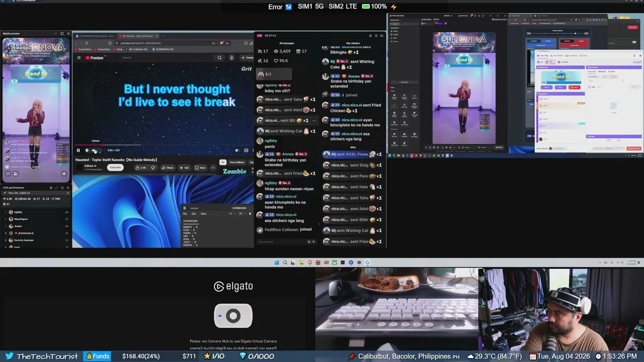Save the video to a playlist
This screenshot has height=362, width=644.
pos(200,167)
